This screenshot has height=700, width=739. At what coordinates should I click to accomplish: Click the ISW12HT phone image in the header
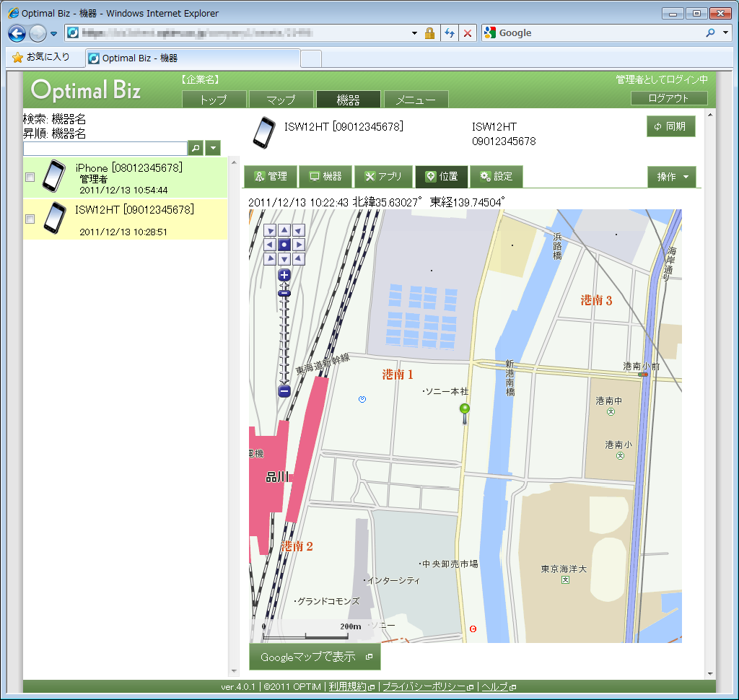click(264, 134)
